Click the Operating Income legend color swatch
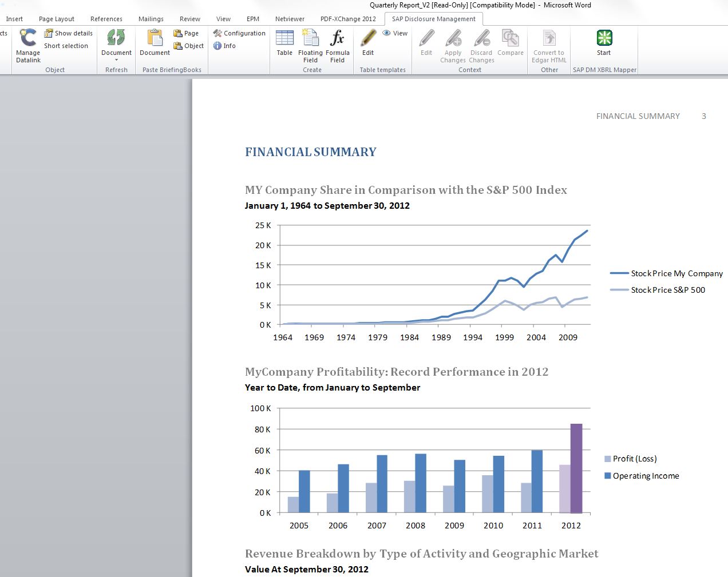 coord(608,476)
